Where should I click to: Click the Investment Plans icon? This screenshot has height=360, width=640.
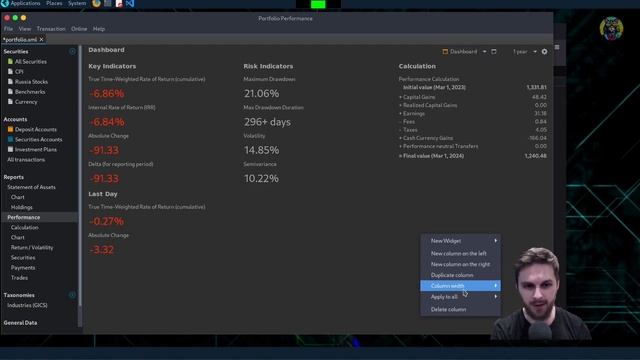tap(10, 149)
